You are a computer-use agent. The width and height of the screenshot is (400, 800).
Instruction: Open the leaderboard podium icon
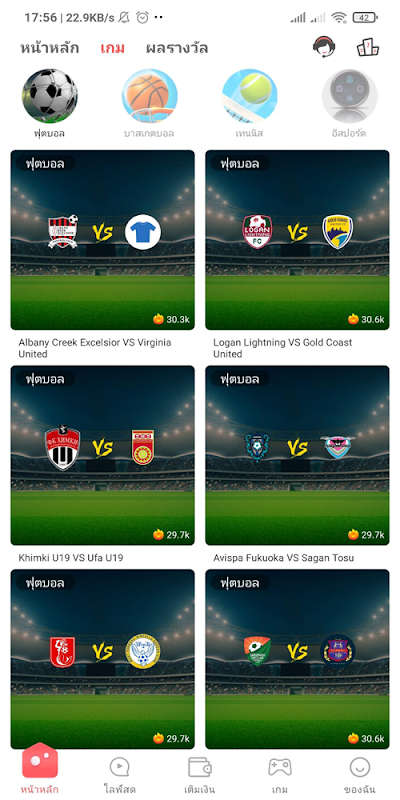[367, 47]
